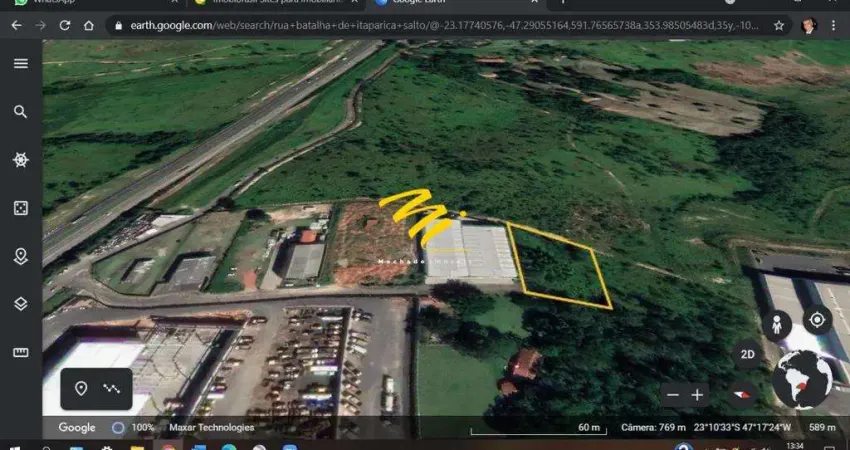850x450 pixels.
Task: Close the Imobibrasil browser tab
Action: (x=355, y=2)
